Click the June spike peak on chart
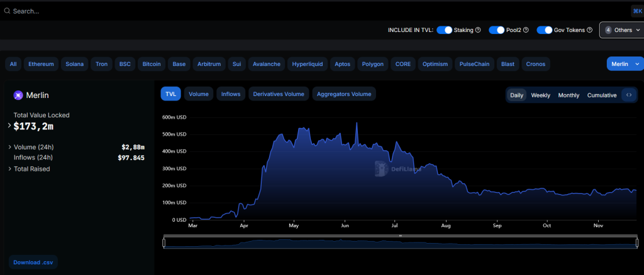This screenshot has height=275, width=644. [x=357, y=123]
